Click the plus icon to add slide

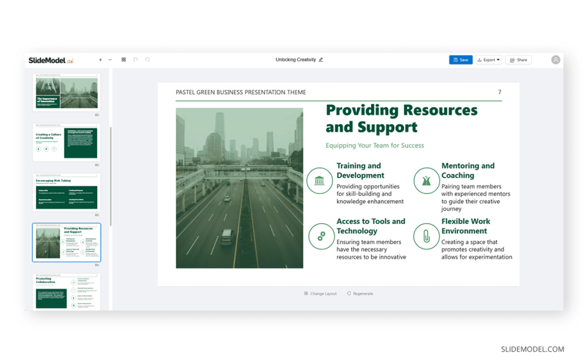point(100,60)
